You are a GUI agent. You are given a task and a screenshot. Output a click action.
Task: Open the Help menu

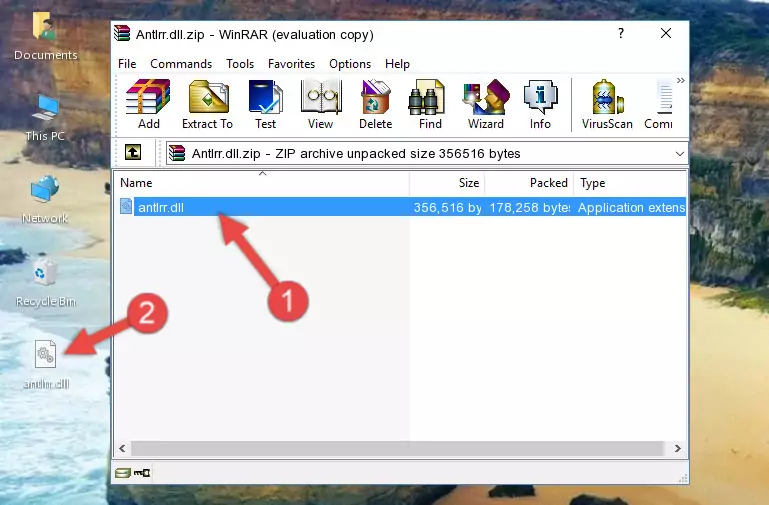tap(397, 64)
